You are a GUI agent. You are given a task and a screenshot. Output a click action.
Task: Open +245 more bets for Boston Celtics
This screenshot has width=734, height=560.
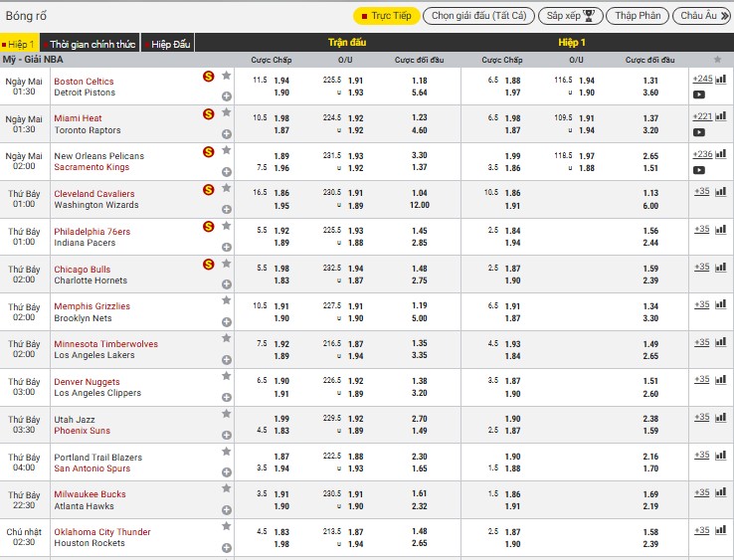coord(702,79)
